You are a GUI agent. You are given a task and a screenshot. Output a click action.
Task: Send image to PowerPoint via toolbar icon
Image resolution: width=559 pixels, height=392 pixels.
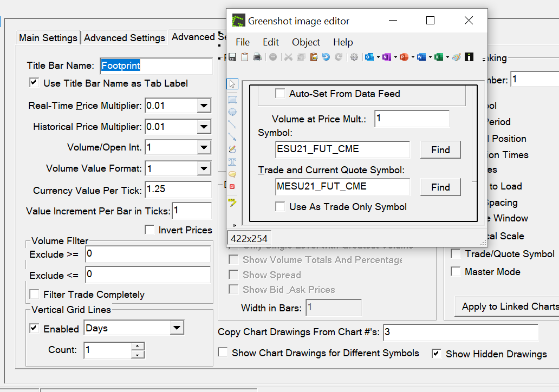coord(404,57)
